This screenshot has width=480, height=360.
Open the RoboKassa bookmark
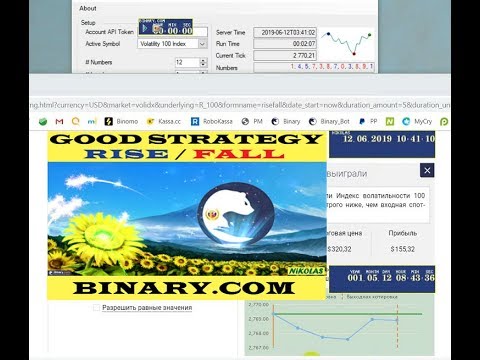[x=212, y=122]
